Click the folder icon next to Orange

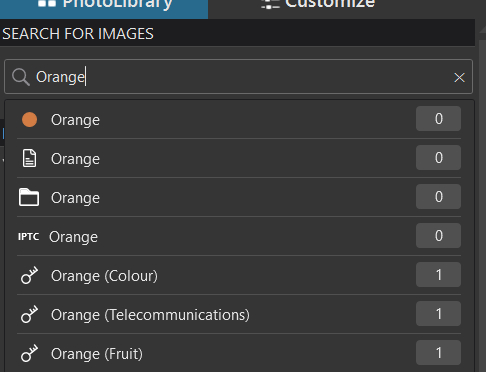[x=29, y=197]
